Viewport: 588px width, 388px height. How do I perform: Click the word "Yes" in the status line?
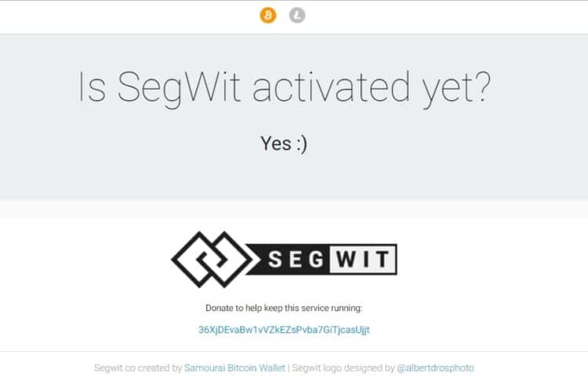tap(275, 143)
